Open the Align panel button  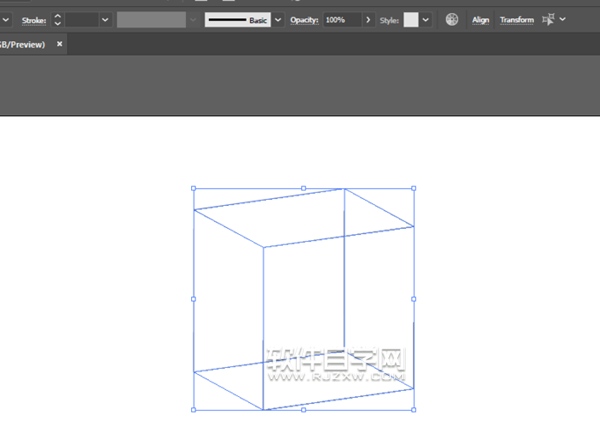[481, 19]
